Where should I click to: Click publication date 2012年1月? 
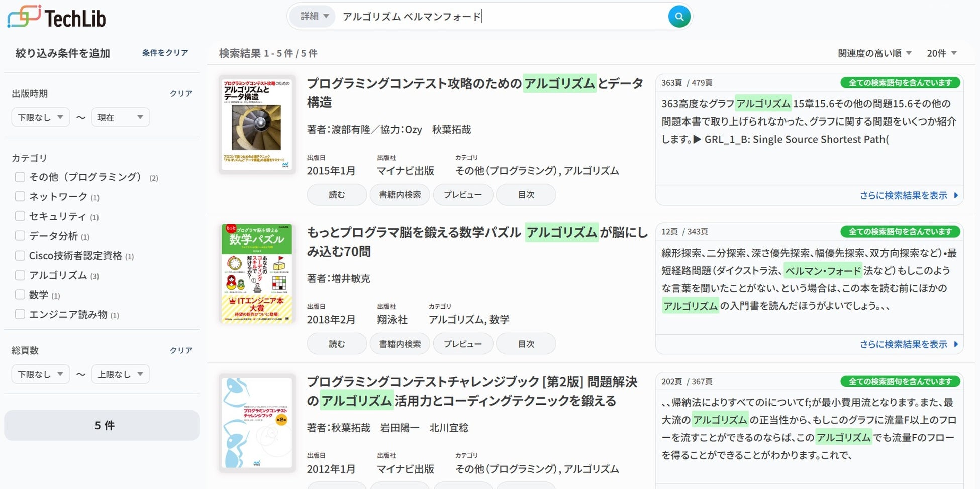pyautogui.click(x=331, y=469)
